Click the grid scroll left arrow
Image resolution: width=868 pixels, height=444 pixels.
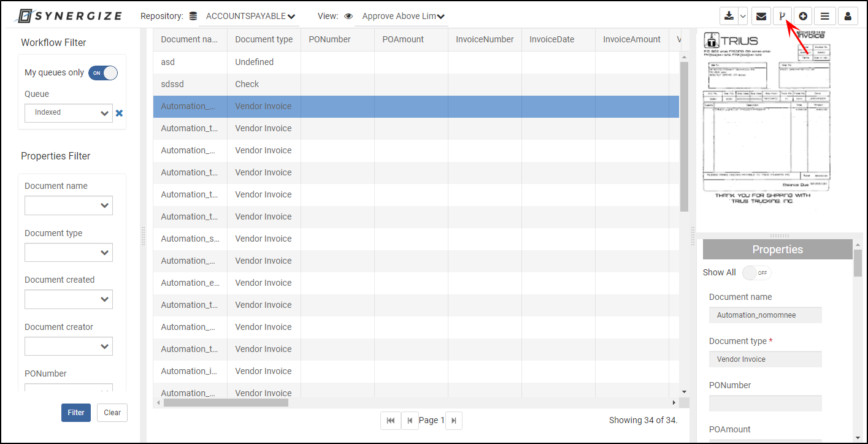pos(158,403)
